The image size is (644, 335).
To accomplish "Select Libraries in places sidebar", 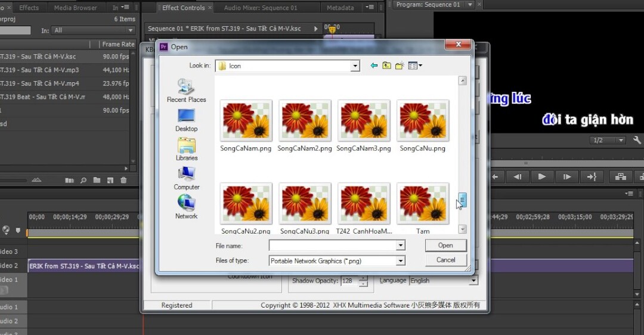I will (187, 150).
